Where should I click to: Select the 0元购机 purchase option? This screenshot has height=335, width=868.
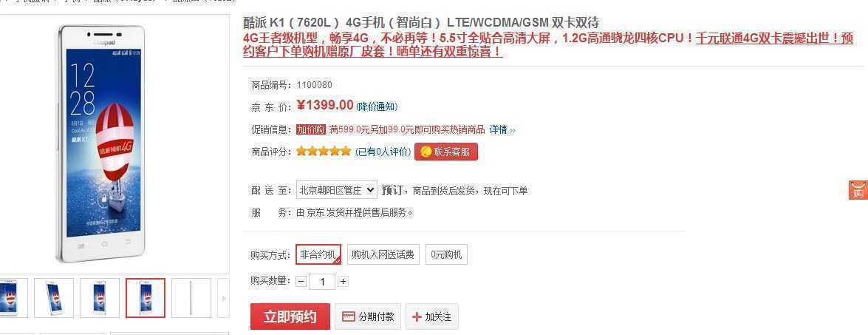coord(446,254)
